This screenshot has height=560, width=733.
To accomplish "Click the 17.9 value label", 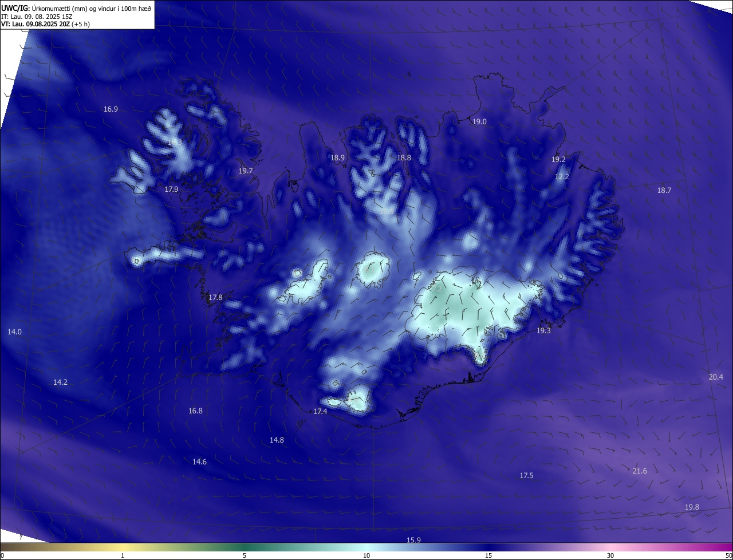I will 171,189.
